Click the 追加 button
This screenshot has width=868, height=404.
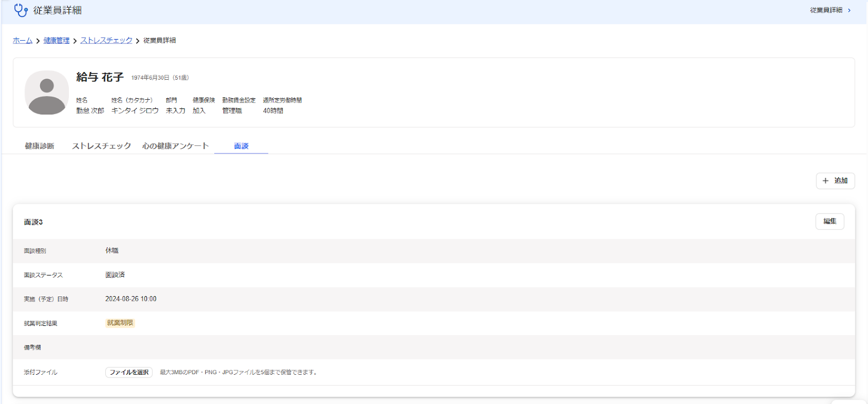point(835,181)
